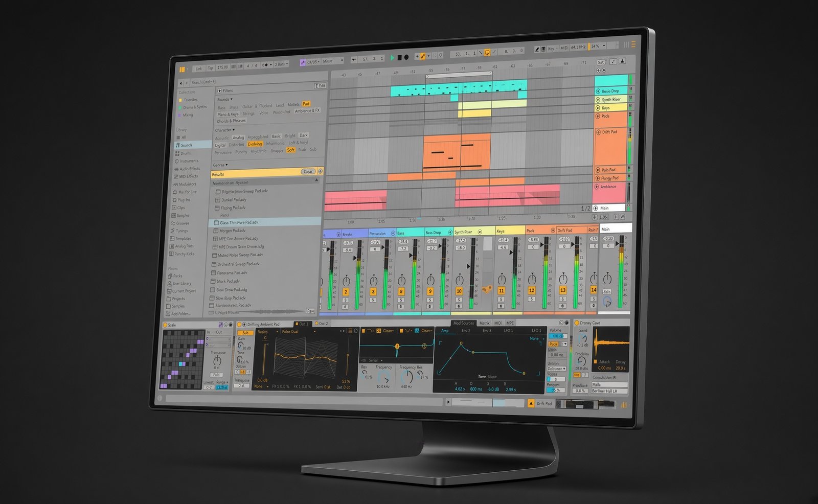Click browser back arrow beside search field
The image size is (818, 504).
[x=180, y=83]
